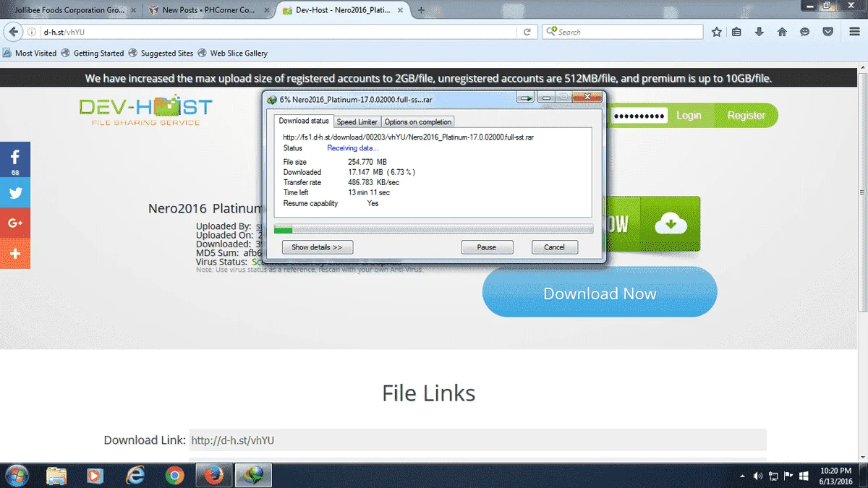Open Internet Explorer from the taskbar

tap(135, 475)
